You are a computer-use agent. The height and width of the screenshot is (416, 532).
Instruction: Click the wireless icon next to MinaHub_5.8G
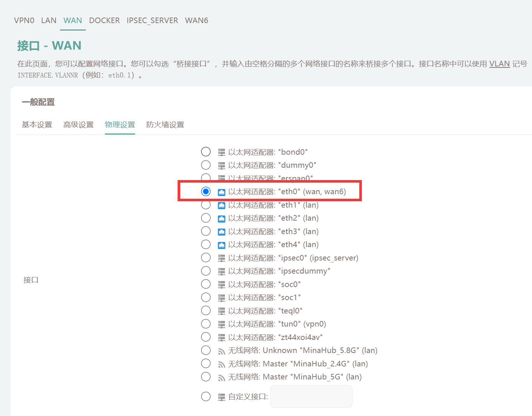pyautogui.click(x=222, y=351)
